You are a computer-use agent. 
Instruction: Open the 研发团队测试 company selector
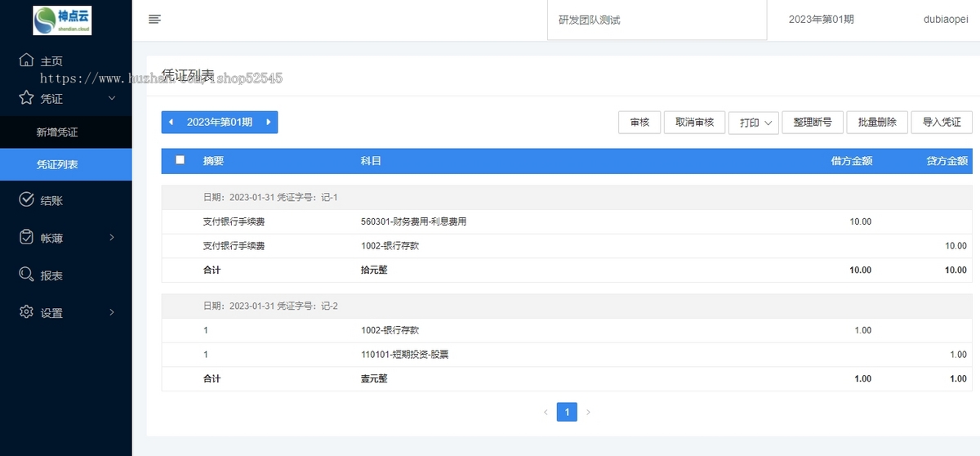point(657,20)
